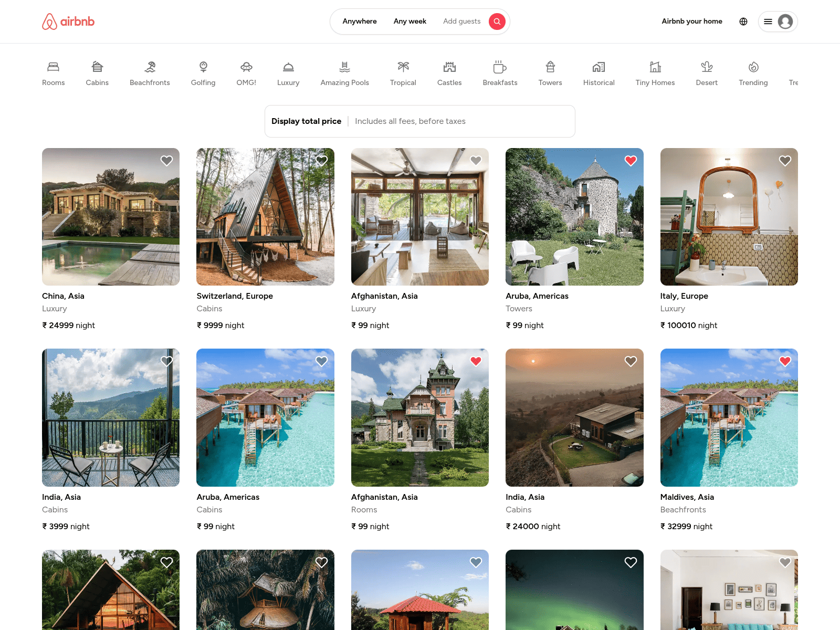Click the "₹ 24999 night" price
This screenshot has height=630, width=840.
click(x=68, y=325)
